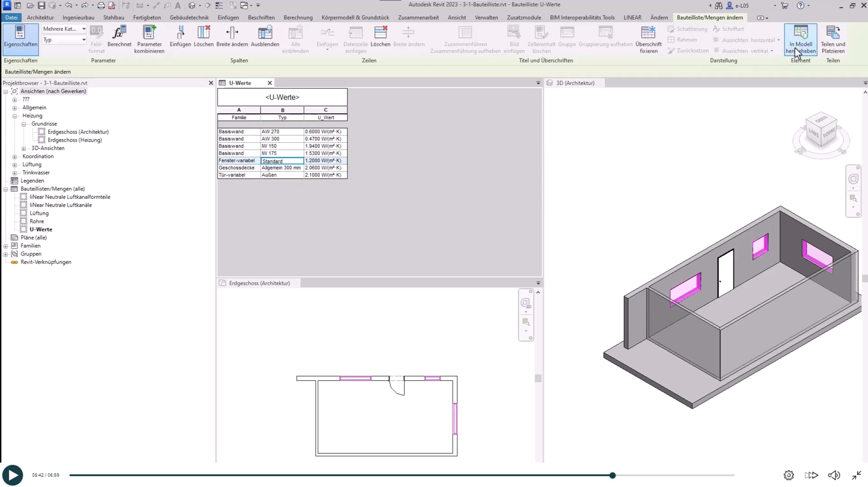868x487 pixels.
Task: Click the Geschossdecke family cell
Action: coord(239,168)
